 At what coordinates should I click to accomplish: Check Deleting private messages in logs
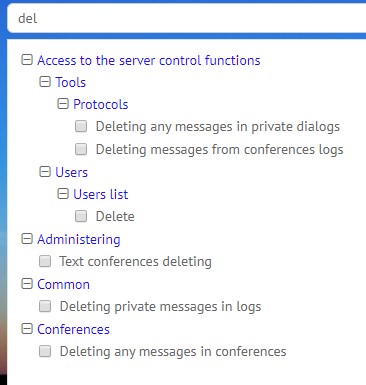[45, 306]
